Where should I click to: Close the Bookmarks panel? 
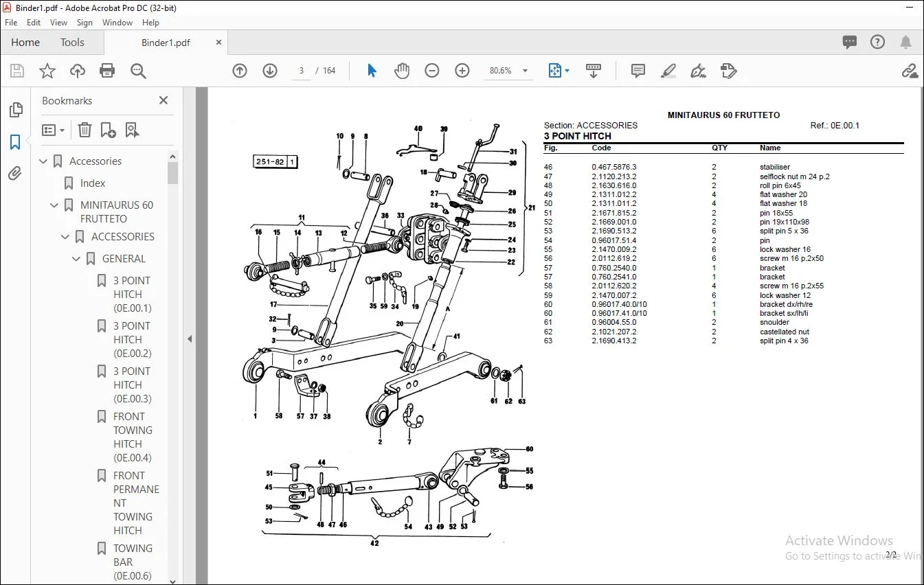164,100
